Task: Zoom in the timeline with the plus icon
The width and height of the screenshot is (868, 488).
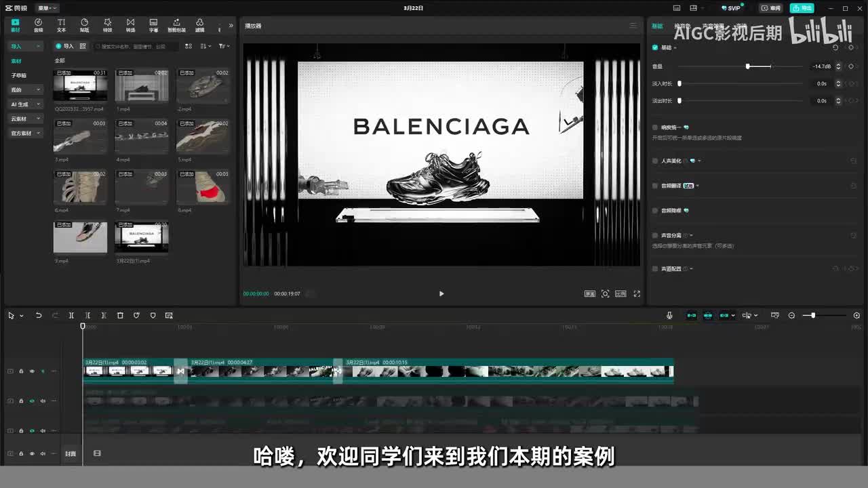Action: point(856,315)
